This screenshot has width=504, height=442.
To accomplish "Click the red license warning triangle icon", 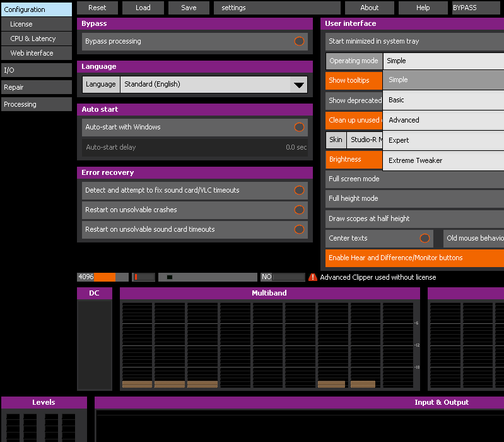I will [x=313, y=277].
